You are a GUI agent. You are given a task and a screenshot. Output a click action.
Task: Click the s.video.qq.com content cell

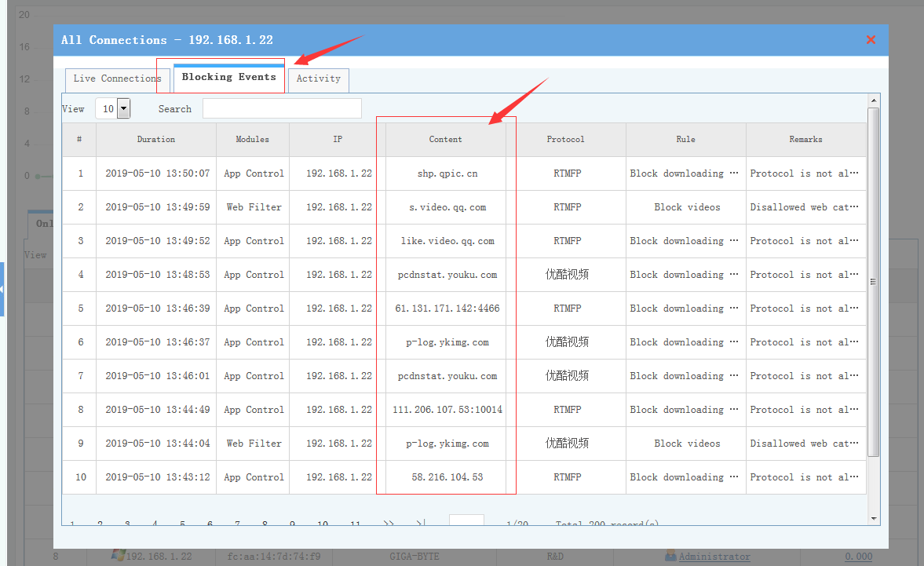point(447,207)
